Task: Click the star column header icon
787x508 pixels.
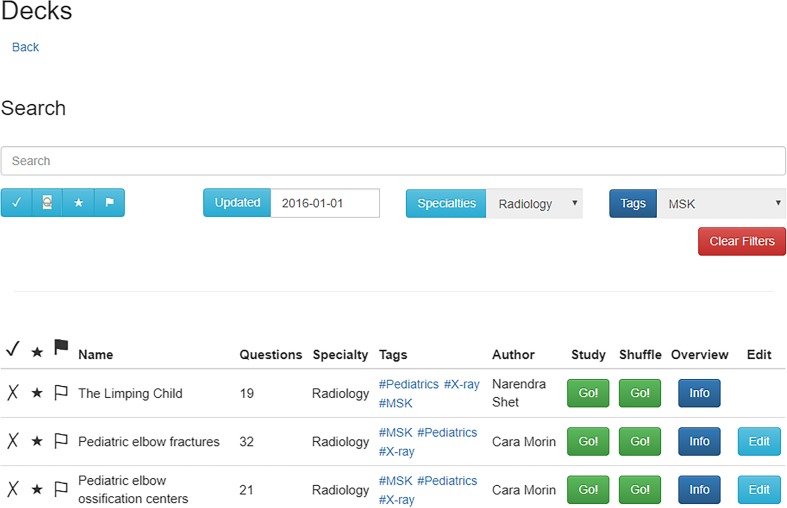Action: tap(37, 351)
